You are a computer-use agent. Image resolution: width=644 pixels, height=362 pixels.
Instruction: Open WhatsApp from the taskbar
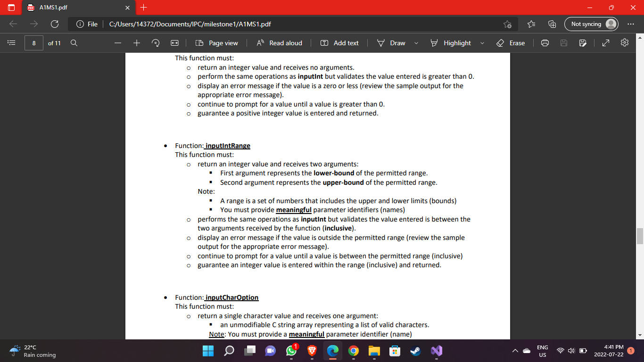(x=291, y=351)
